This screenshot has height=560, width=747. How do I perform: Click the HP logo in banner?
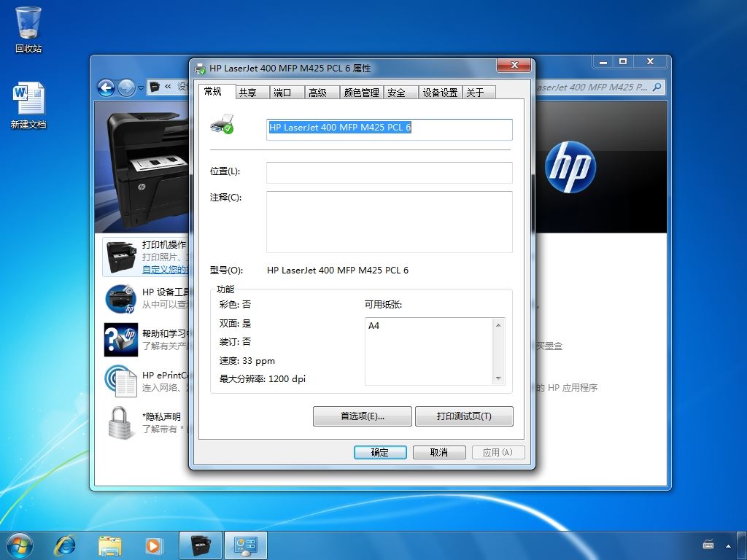point(570,167)
